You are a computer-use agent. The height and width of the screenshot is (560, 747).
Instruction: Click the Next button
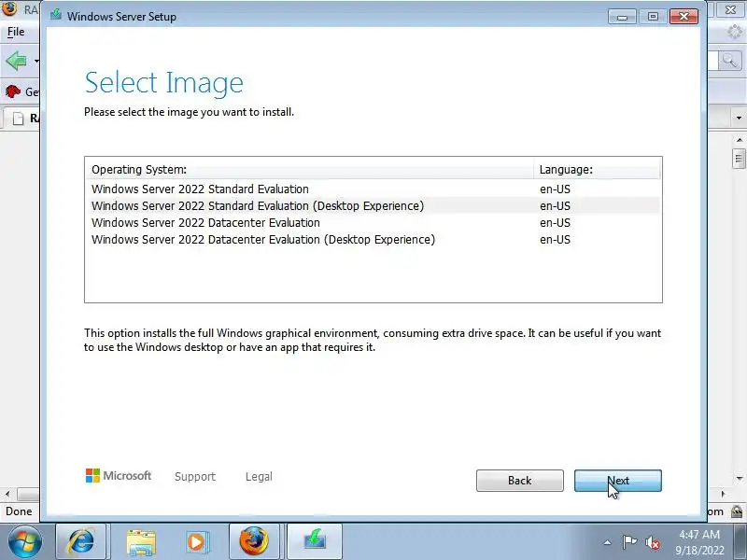pos(617,481)
